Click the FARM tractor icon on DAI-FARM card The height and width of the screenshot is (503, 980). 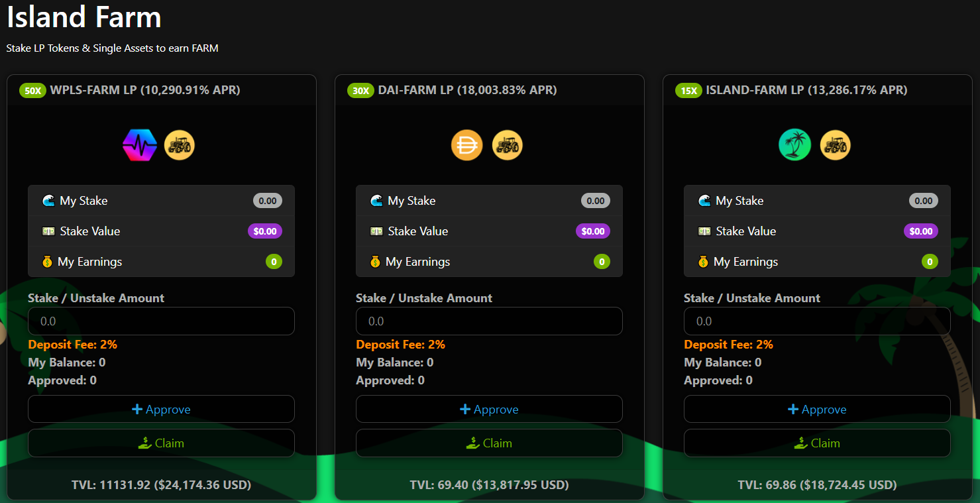tap(508, 144)
